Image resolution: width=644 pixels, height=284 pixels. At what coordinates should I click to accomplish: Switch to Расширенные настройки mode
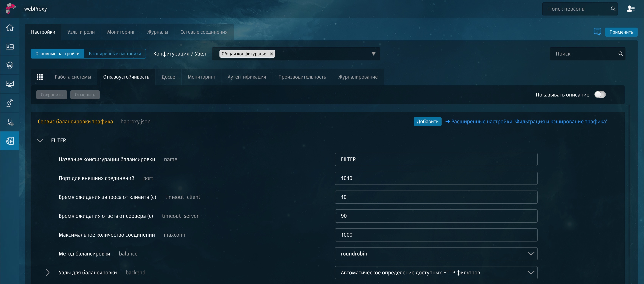pyautogui.click(x=115, y=54)
